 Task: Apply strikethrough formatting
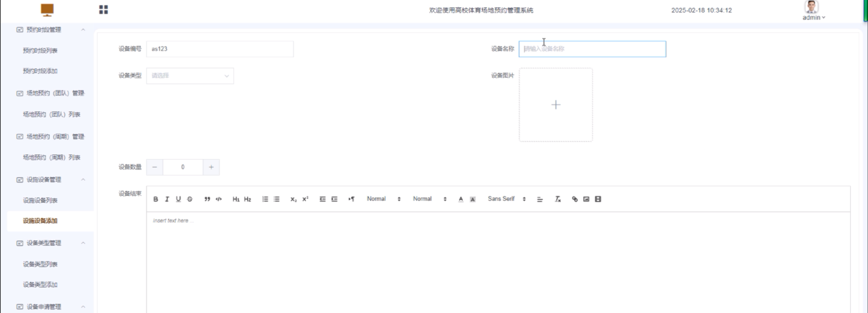click(x=190, y=199)
